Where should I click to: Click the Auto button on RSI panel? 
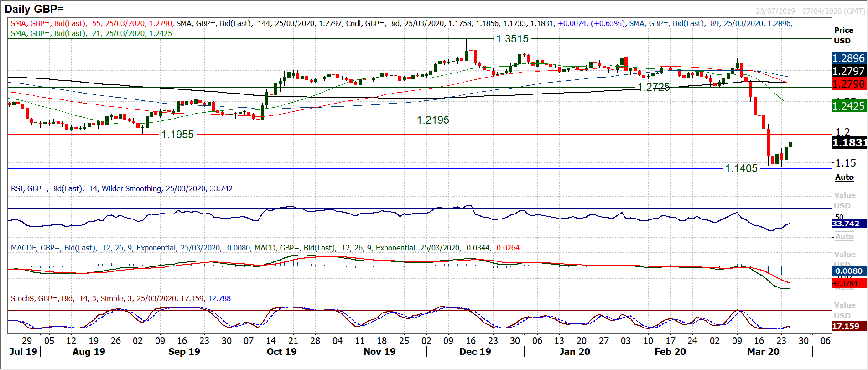pos(844,236)
